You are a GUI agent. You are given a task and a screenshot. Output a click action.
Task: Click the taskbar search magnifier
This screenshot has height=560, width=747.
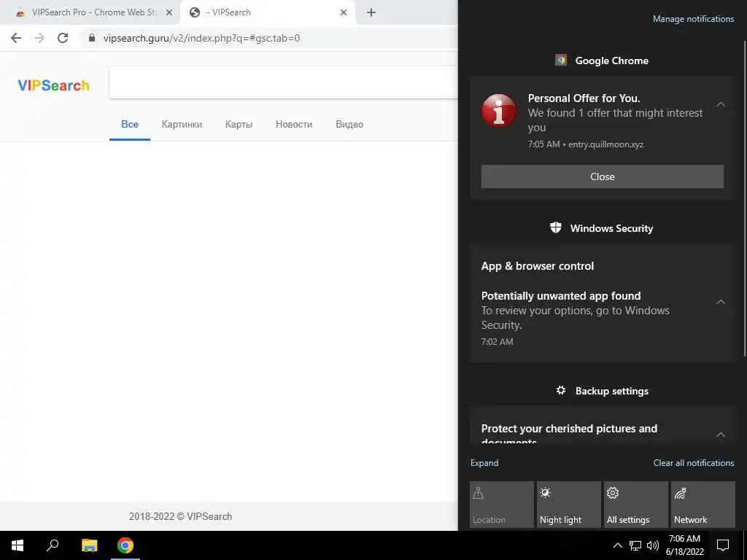click(53, 545)
